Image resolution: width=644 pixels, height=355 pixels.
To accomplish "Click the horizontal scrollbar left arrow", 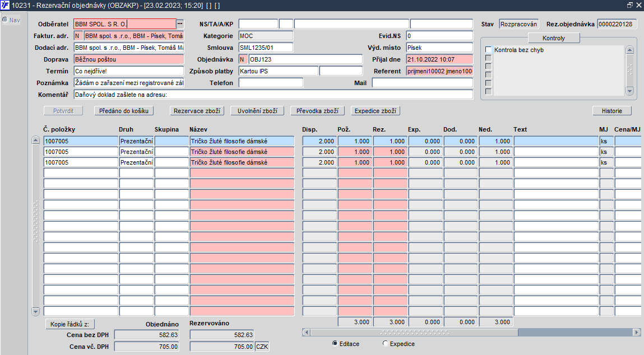I will [307, 332].
